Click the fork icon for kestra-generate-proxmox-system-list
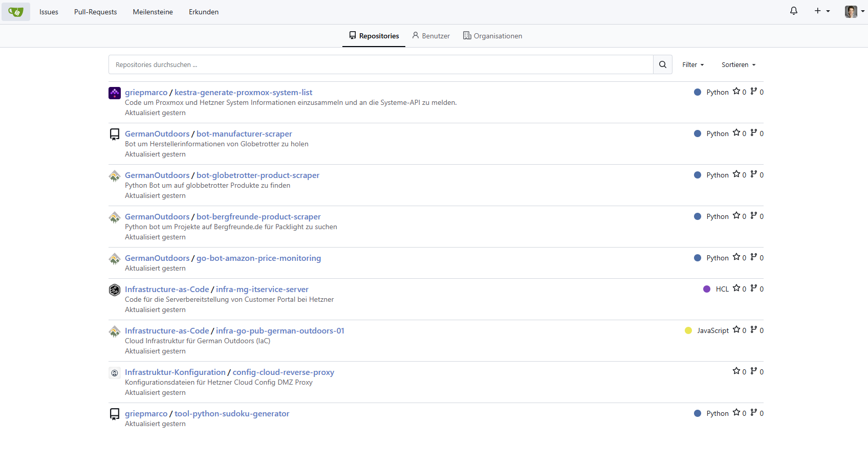The height and width of the screenshot is (467, 868). coord(754,91)
